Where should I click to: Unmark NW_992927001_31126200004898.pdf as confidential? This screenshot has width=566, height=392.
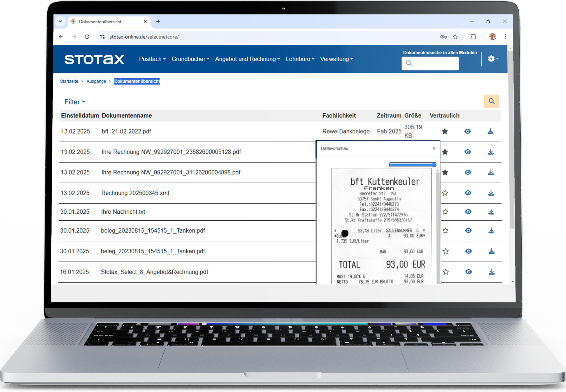click(445, 172)
